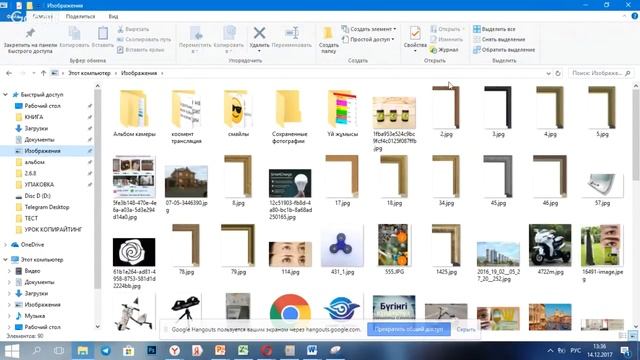This screenshot has width=640, height=360.
Task: Open Photoshop from the taskbar
Action: tap(151, 351)
